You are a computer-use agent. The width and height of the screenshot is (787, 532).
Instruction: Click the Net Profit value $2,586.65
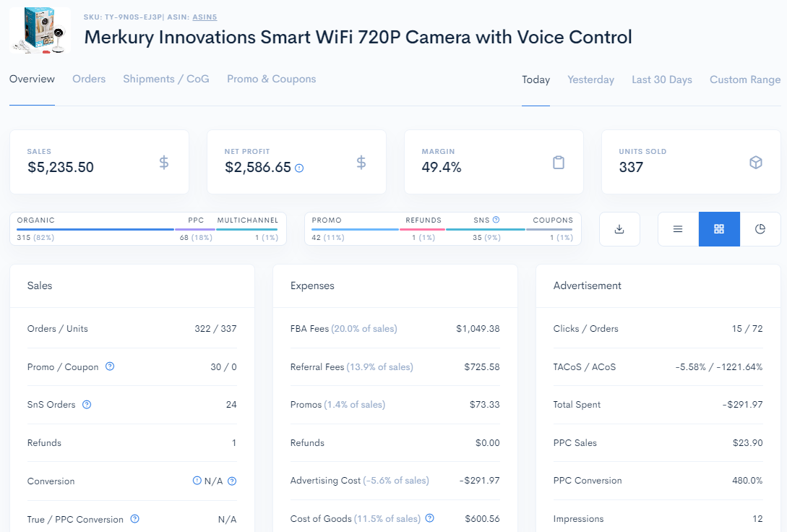(258, 167)
